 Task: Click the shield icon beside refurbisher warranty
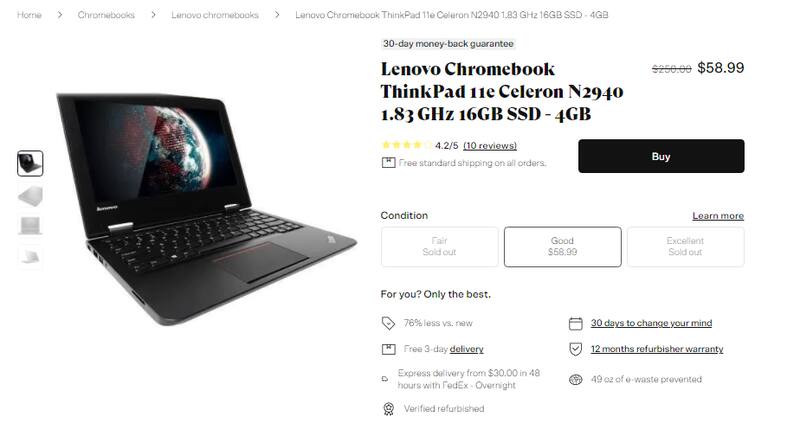576,349
